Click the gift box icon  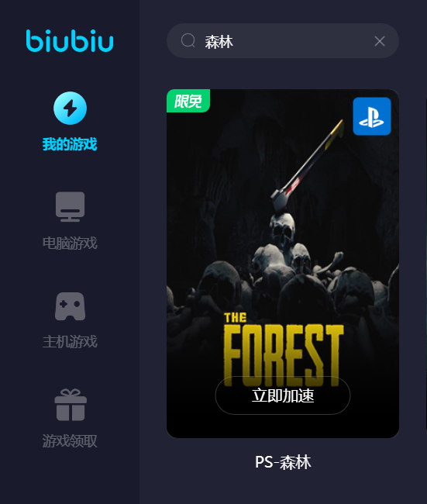(x=71, y=405)
